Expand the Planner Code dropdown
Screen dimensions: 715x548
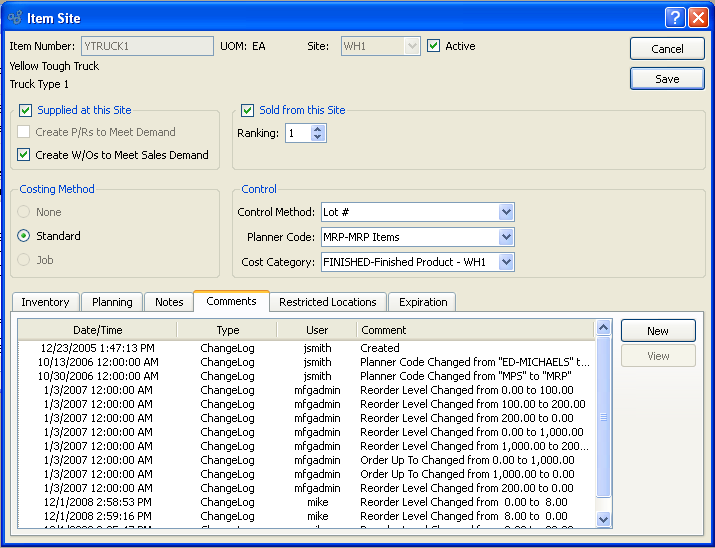[506, 237]
